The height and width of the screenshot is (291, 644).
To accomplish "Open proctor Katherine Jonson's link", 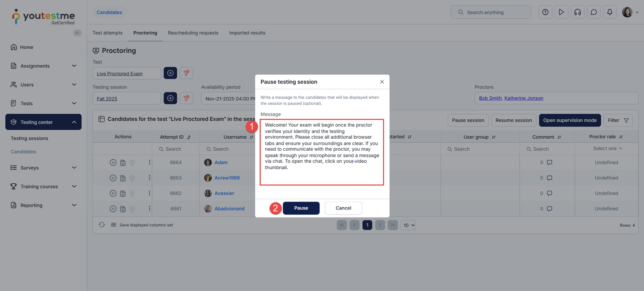I will tap(524, 98).
